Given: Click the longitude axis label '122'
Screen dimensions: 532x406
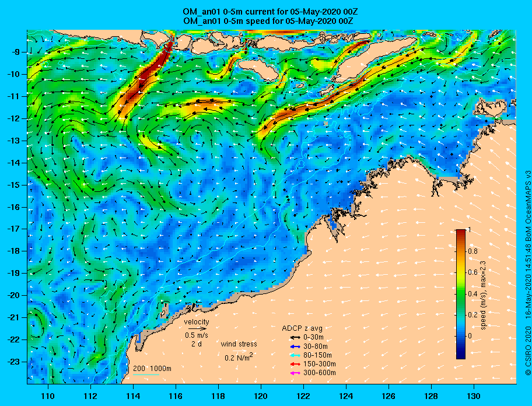Looking at the screenshot, I should tap(303, 396).
